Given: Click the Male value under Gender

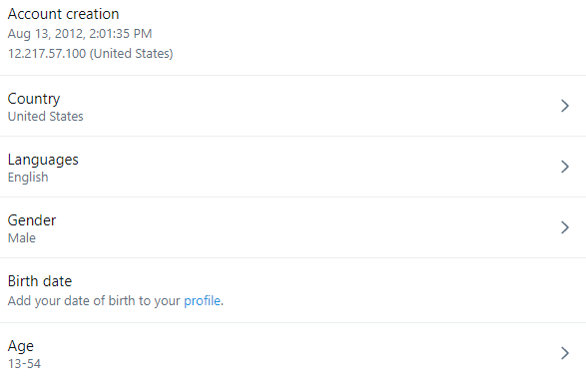Looking at the screenshot, I should 22,238.
